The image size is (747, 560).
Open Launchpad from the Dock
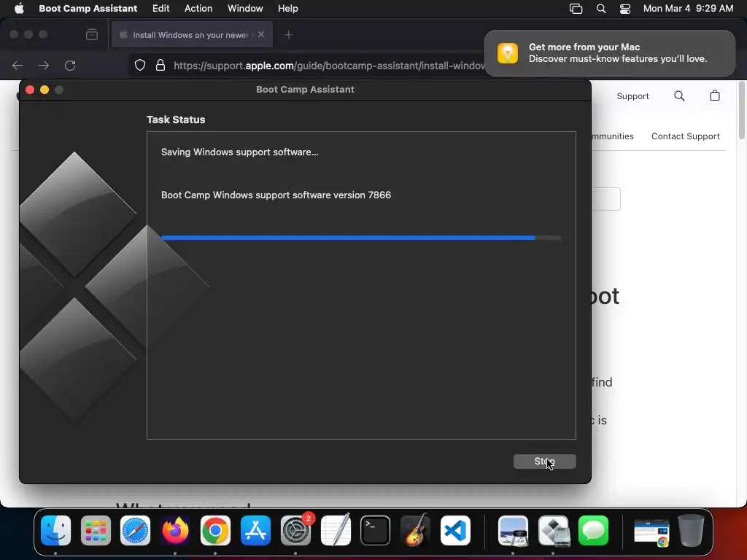click(x=96, y=531)
